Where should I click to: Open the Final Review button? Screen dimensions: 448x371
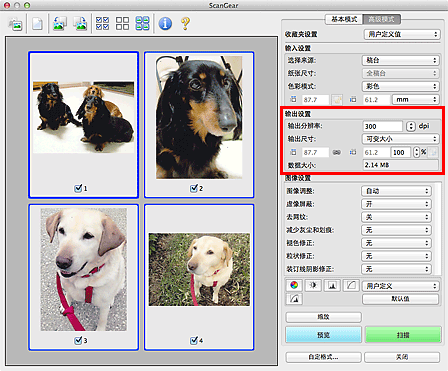click(294, 299)
